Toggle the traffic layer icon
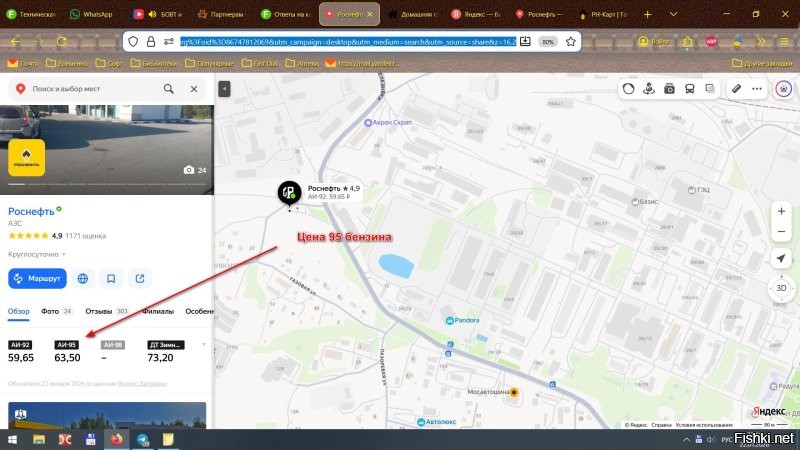 click(x=629, y=89)
